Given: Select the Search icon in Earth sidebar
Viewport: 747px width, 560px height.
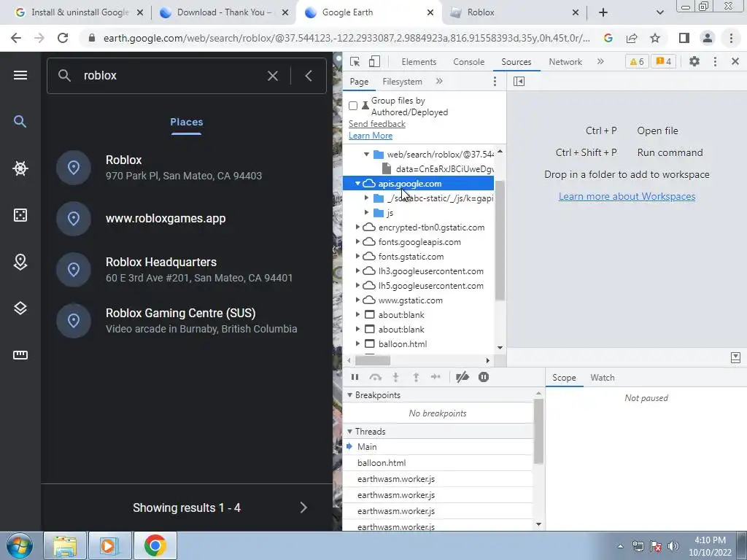Looking at the screenshot, I should (x=20, y=122).
